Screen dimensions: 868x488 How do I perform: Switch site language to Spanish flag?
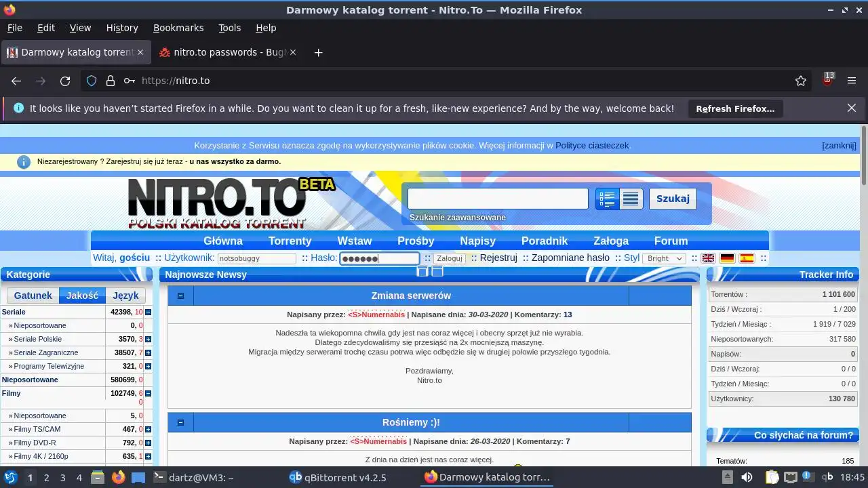[x=747, y=258]
